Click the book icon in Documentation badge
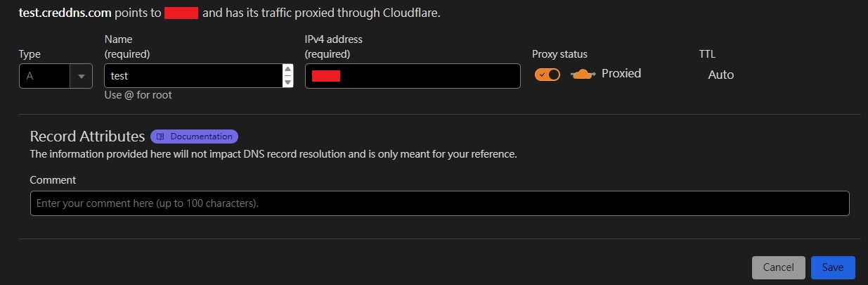 coord(161,137)
